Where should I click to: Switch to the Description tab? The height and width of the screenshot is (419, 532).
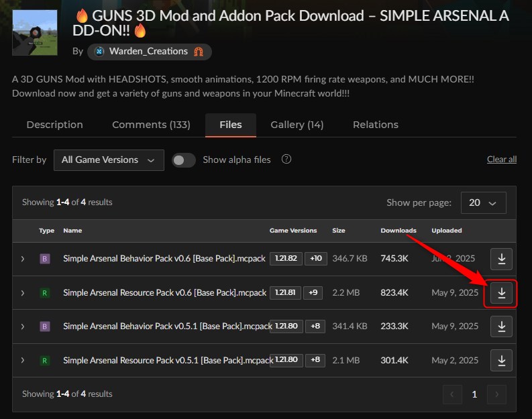click(x=54, y=125)
